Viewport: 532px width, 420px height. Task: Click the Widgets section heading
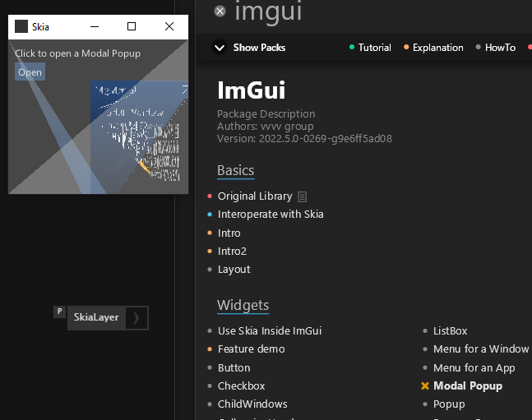pyautogui.click(x=243, y=305)
